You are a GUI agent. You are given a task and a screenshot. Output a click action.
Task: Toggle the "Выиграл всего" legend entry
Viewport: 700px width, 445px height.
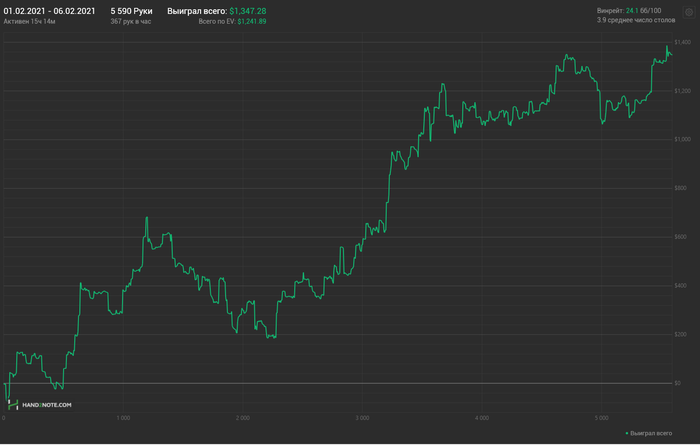point(649,433)
